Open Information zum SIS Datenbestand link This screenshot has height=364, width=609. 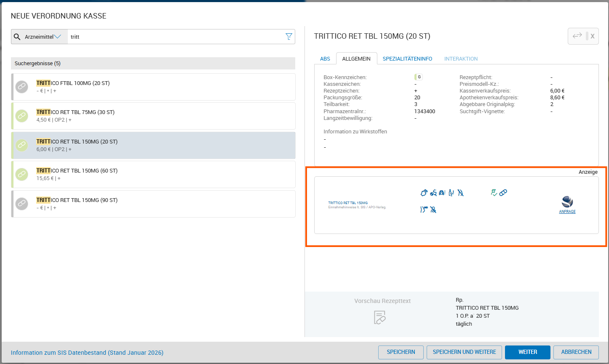pos(87,353)
